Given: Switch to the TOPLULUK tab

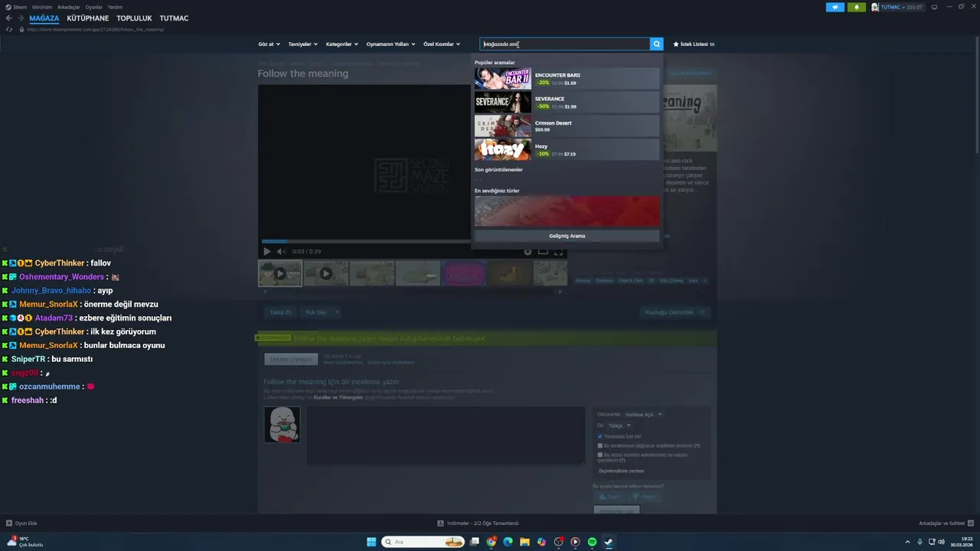Looking at the screenshot, I should 134,18.
